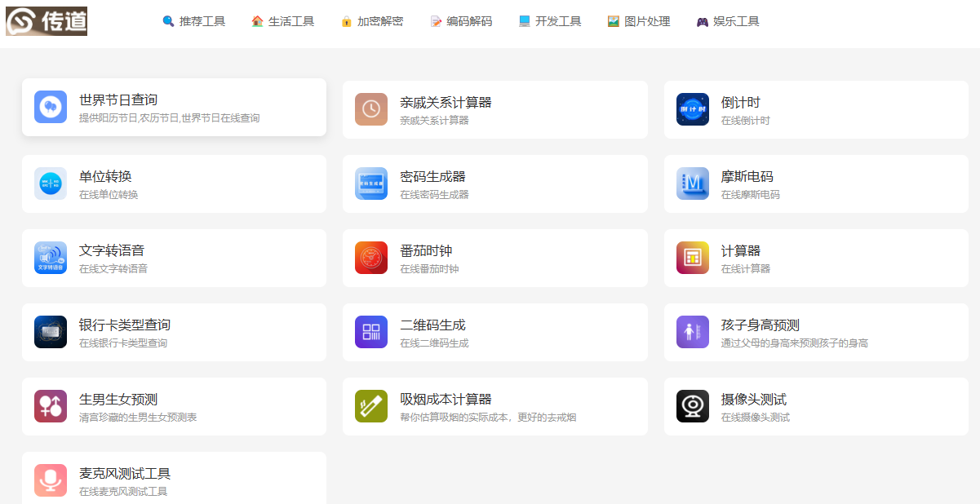Click the 番茄时钟 red icon
Image resolution: width=980 pixels, height=504 pixels.
(371, 258)
